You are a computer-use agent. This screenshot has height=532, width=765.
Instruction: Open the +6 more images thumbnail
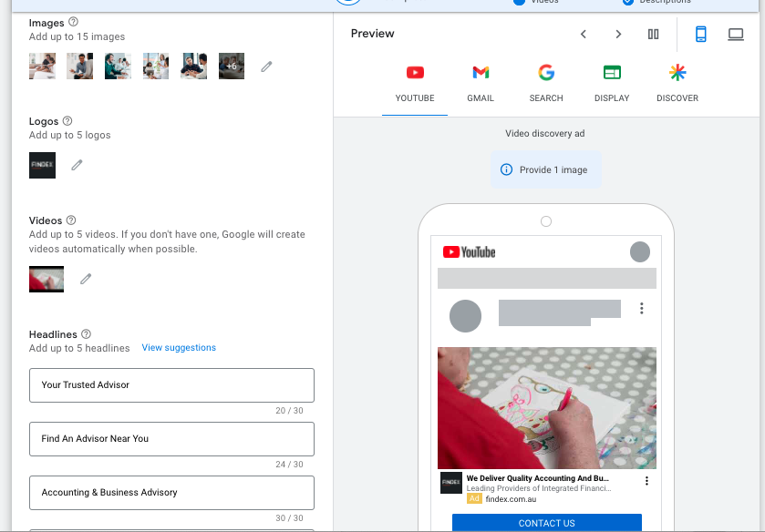[x=232, y=66]
